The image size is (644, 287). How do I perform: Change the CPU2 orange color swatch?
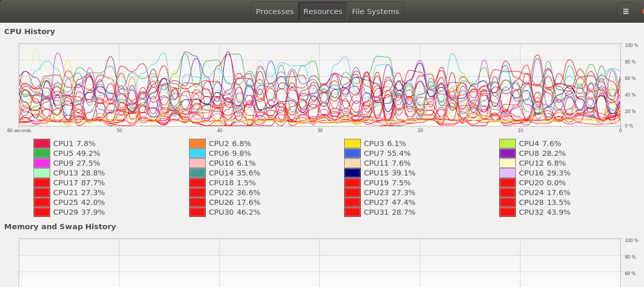197,143
